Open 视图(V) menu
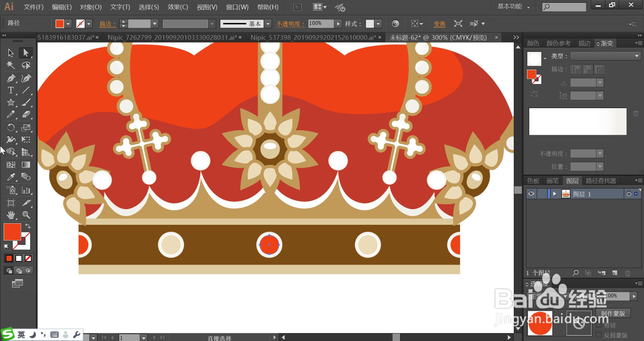The image size is (644, 341). coord(207,7)
